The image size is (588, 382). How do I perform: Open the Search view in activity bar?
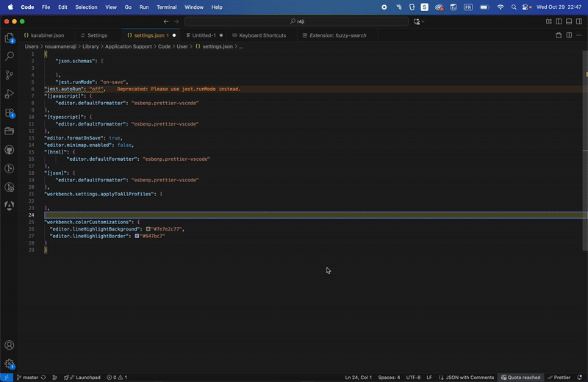pos(10,56)
